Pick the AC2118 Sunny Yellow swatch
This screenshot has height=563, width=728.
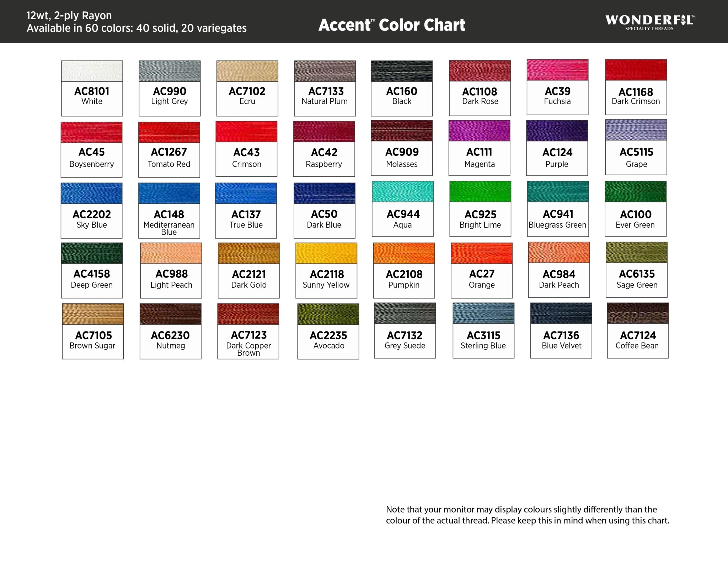(326, 271)
